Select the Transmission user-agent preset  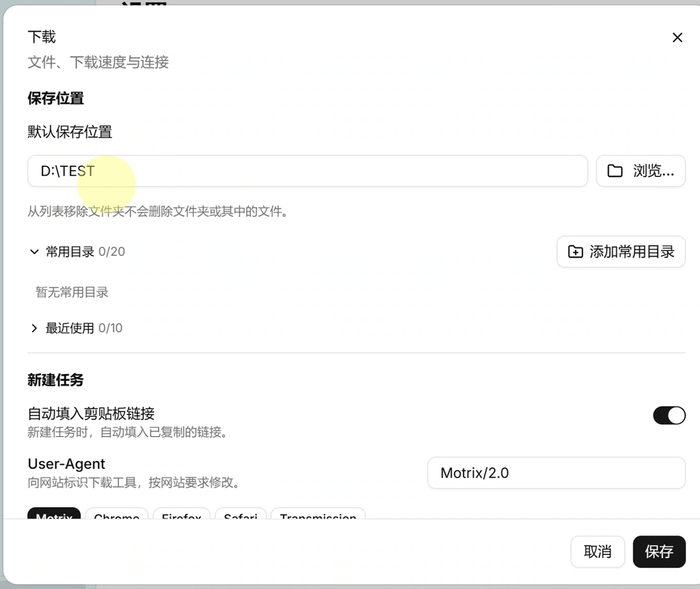point(318,514)
